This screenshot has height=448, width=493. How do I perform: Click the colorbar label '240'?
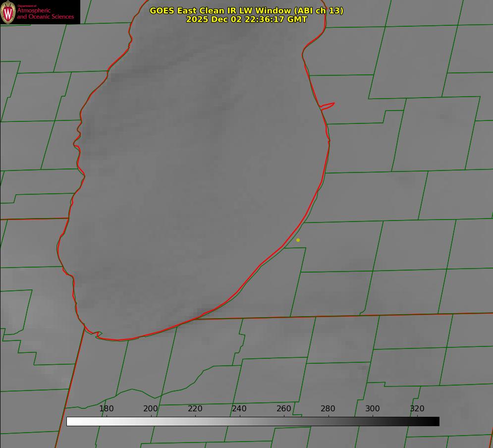[x=239, y=408]
